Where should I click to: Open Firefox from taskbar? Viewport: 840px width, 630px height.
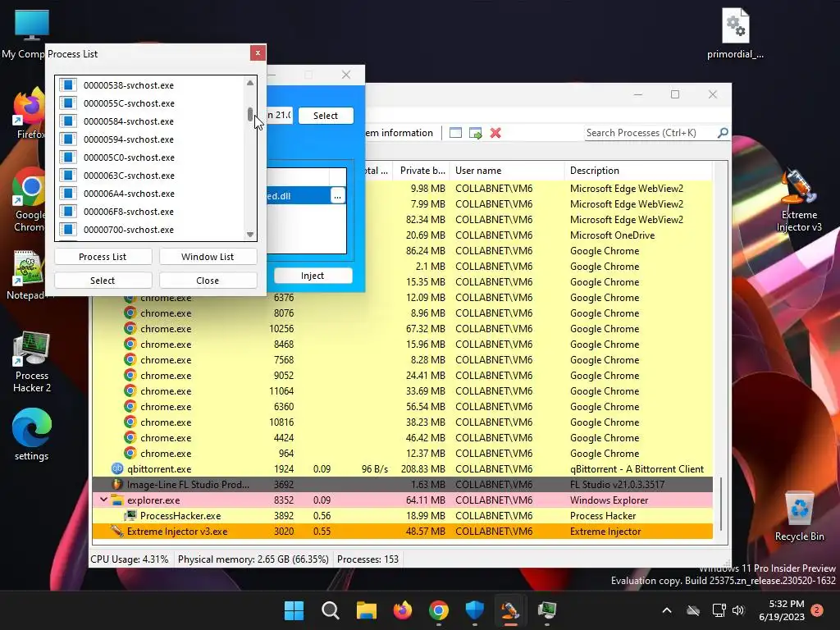click(x=402, y=610)
